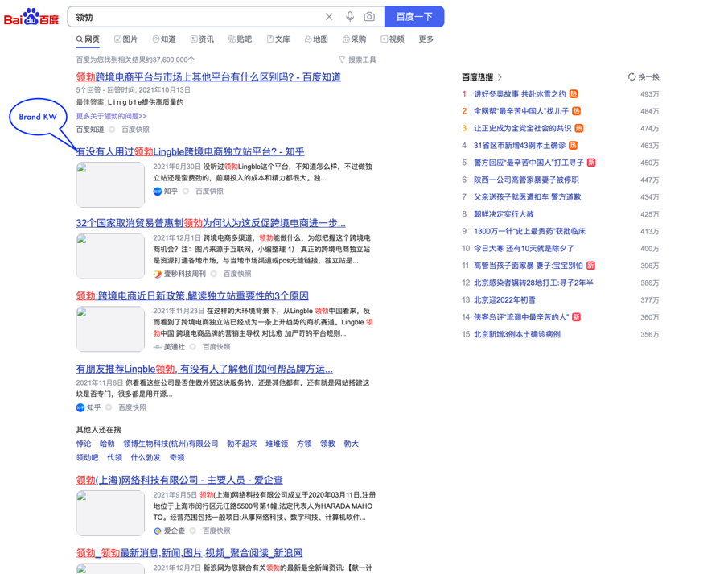Select the 网页 tab
The height and width of the screenshot is (574, 728).
(x=88, y=39)
